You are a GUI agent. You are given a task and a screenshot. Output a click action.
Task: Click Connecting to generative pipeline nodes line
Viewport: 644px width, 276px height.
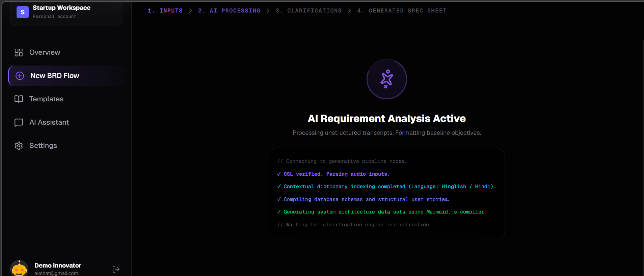(342, 161)
